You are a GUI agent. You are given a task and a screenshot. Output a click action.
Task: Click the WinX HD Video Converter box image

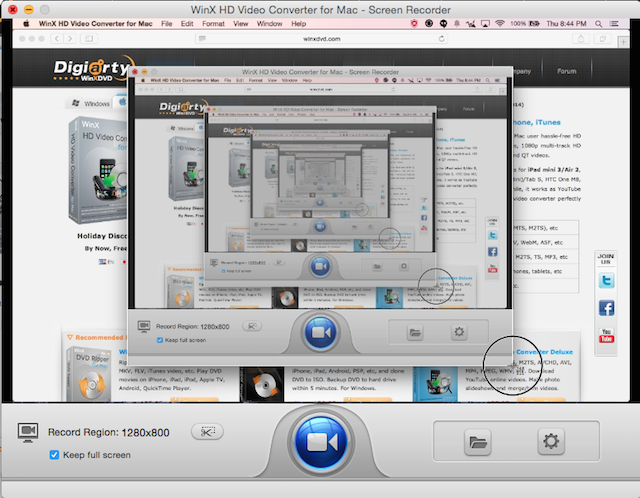pyautogui.click(x=98, y=171)
